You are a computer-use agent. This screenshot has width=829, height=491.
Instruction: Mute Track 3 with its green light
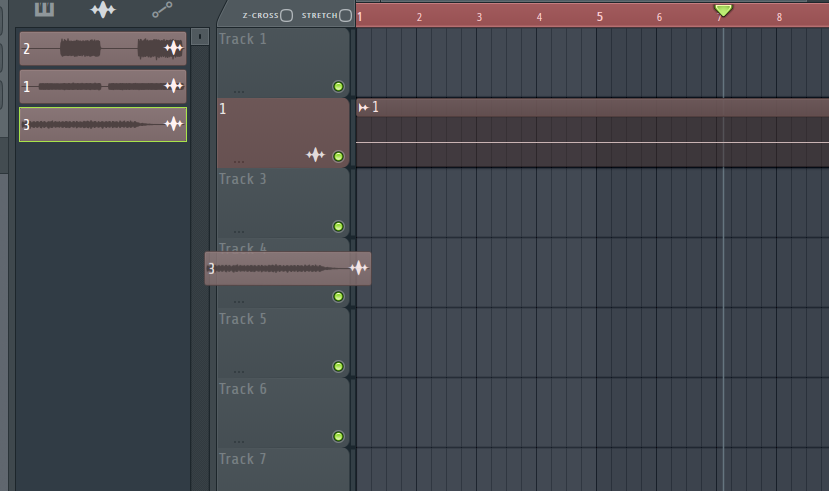[x=338, y=227]
